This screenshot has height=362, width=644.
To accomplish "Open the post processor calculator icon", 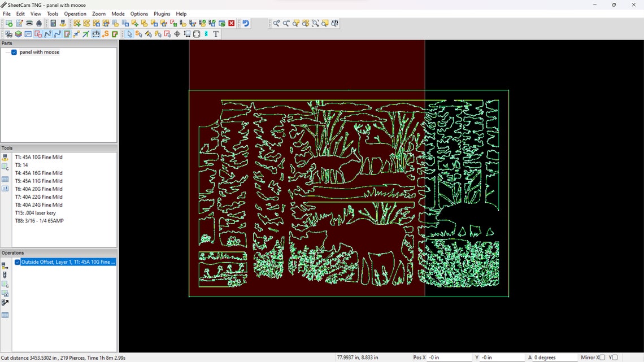I will tap(54, 23).
